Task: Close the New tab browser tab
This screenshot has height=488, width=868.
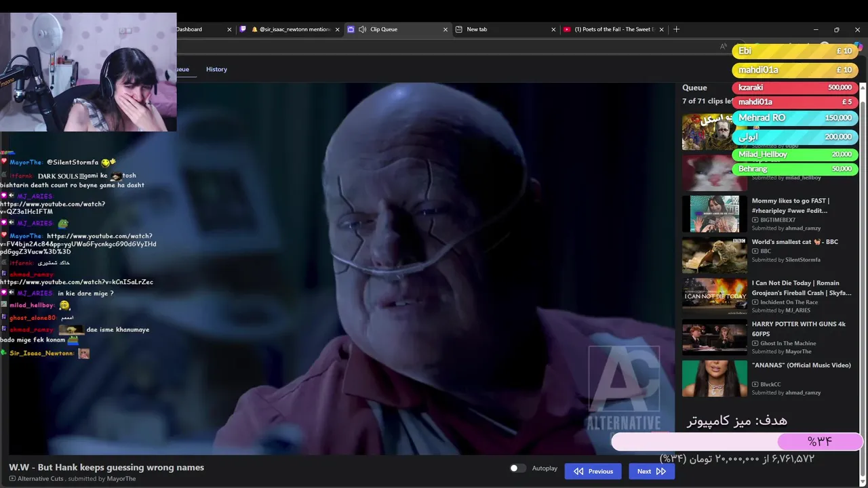Action: point(553,29)
